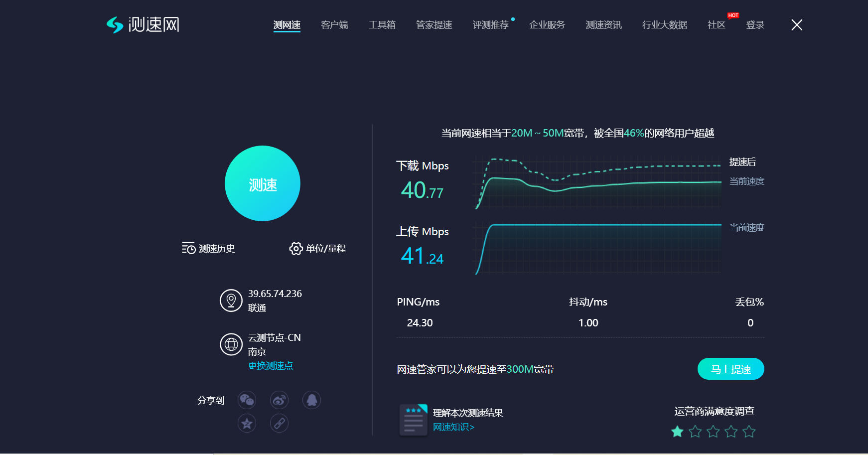Rate operator satisfaction three stars
The height and width of the screenshot is (455, 868).
pyautogui.click(x=713, y=432)
